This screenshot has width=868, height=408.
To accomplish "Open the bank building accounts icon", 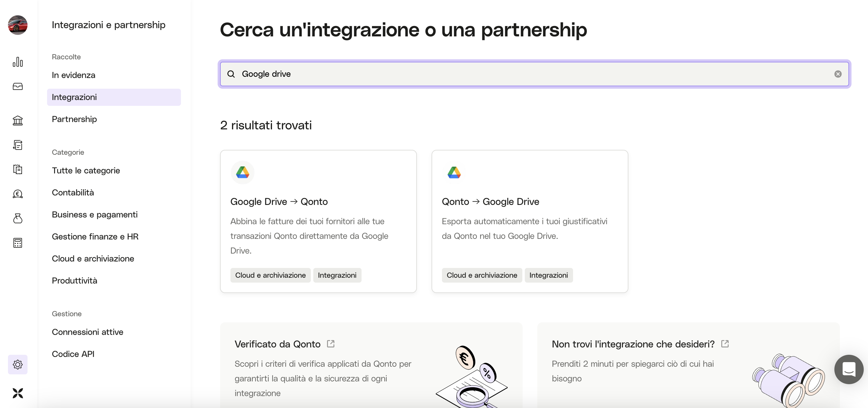I will coord(17,121).
